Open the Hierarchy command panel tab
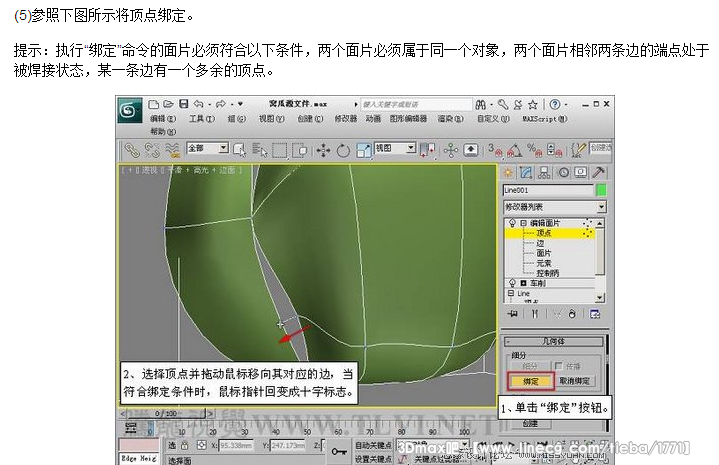 (544, 172)
